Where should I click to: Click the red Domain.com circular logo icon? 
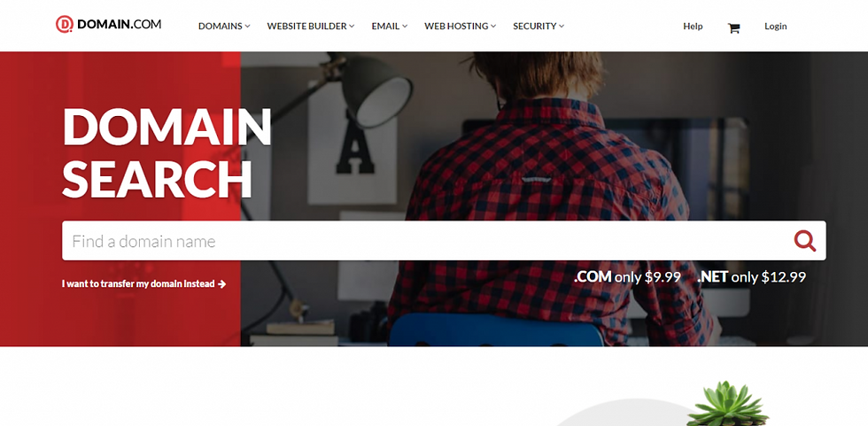point(65,24)
